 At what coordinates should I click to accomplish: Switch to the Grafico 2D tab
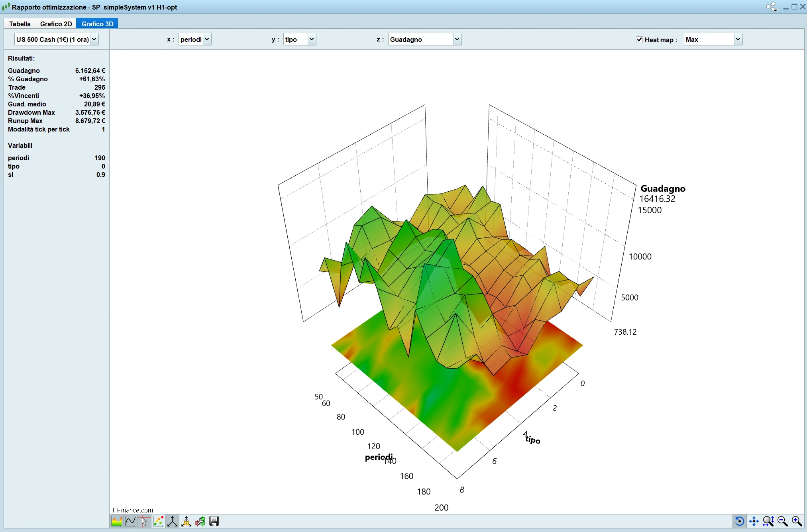(x=56, y=24)
